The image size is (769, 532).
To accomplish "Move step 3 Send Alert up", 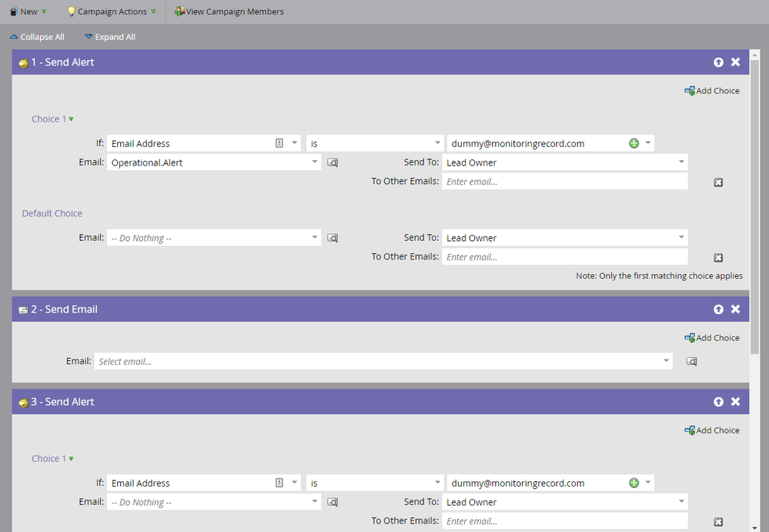I will pos(718,402).
